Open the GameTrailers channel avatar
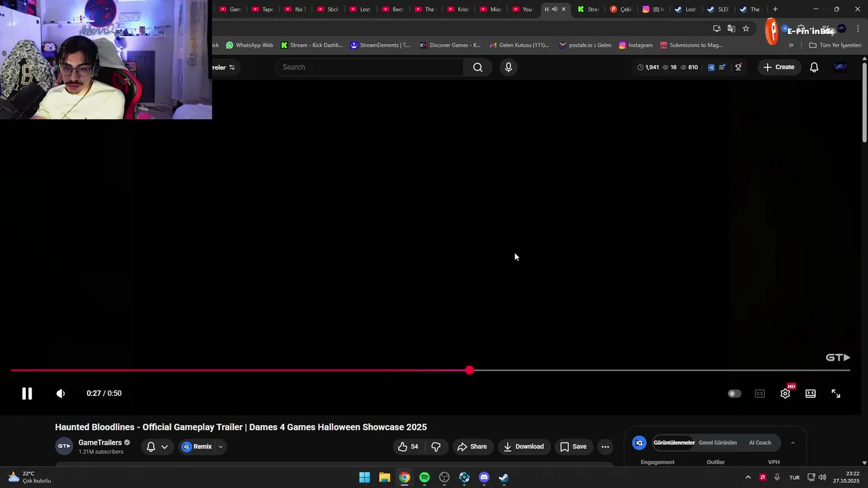 click(64, 447)
